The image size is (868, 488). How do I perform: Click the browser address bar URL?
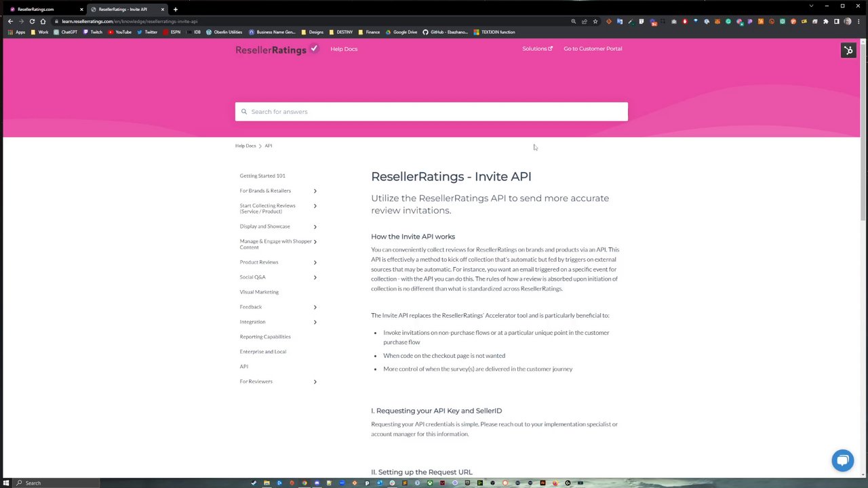(130, 21)
